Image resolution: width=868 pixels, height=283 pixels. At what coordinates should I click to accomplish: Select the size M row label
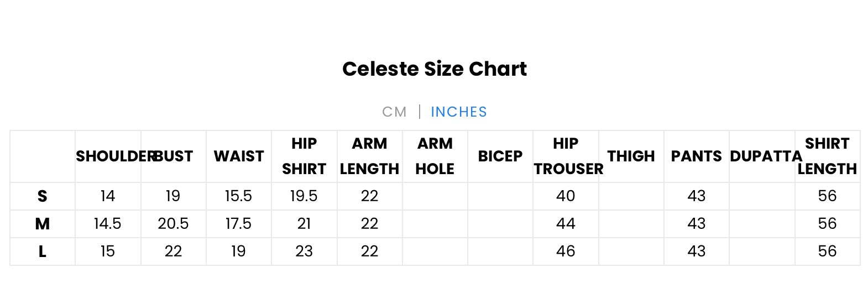[x=43, y=224]
